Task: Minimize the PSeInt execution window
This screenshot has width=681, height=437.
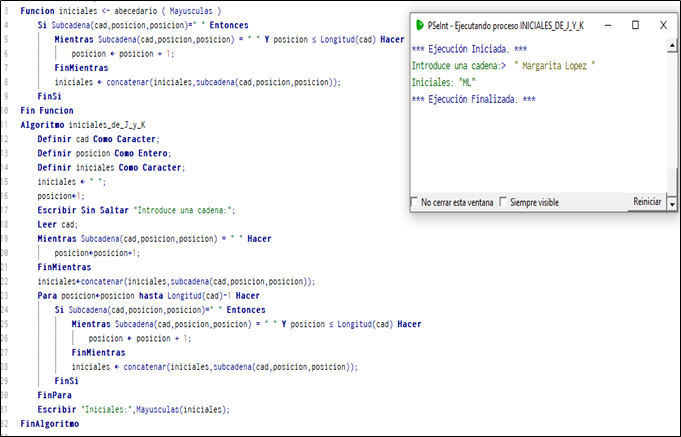Action: (607, 24)
